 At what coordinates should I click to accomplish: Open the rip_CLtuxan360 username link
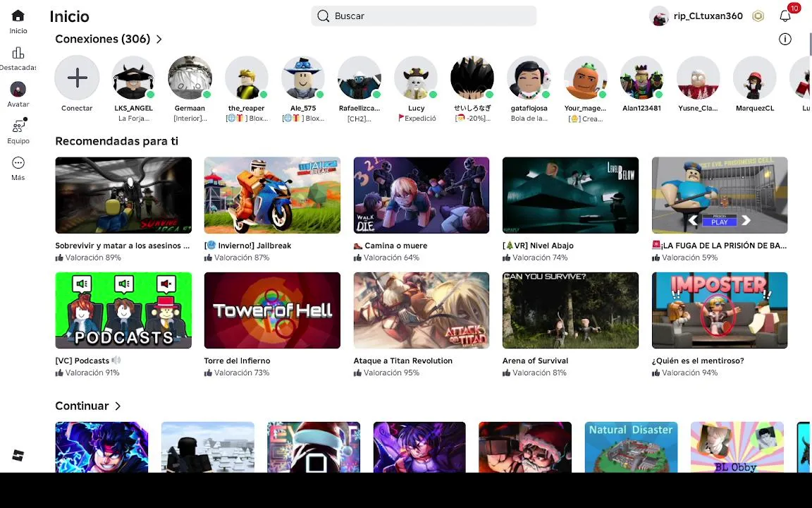[x=708, y=16]
